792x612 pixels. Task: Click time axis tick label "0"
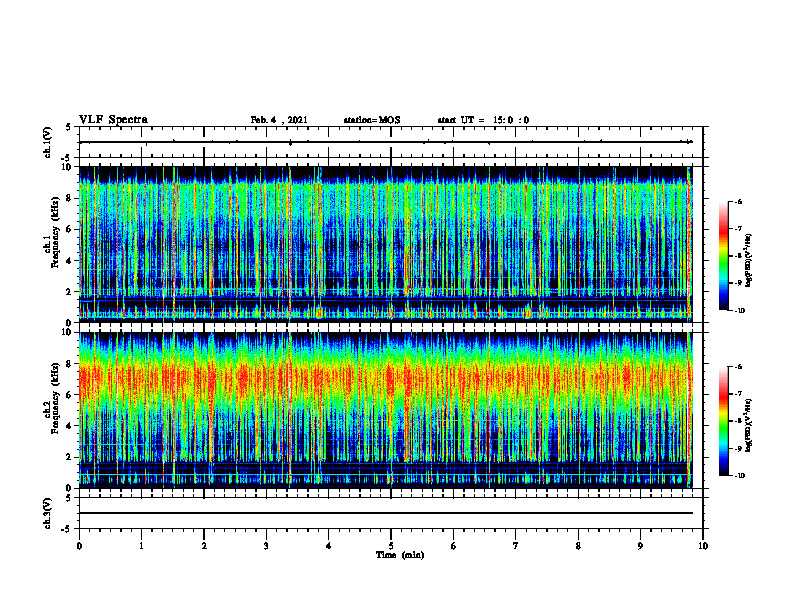(79, 546)
